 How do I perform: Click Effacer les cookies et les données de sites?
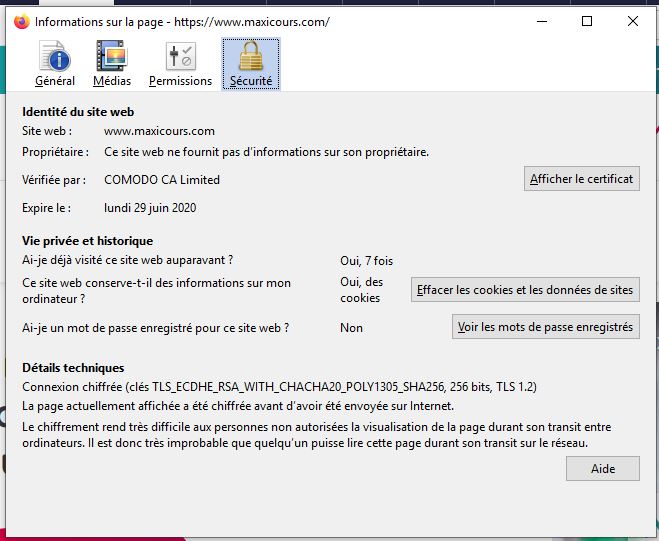(x=525, y=290)
